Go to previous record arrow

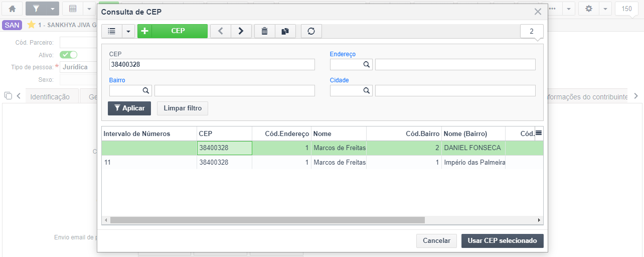(220, 31)
